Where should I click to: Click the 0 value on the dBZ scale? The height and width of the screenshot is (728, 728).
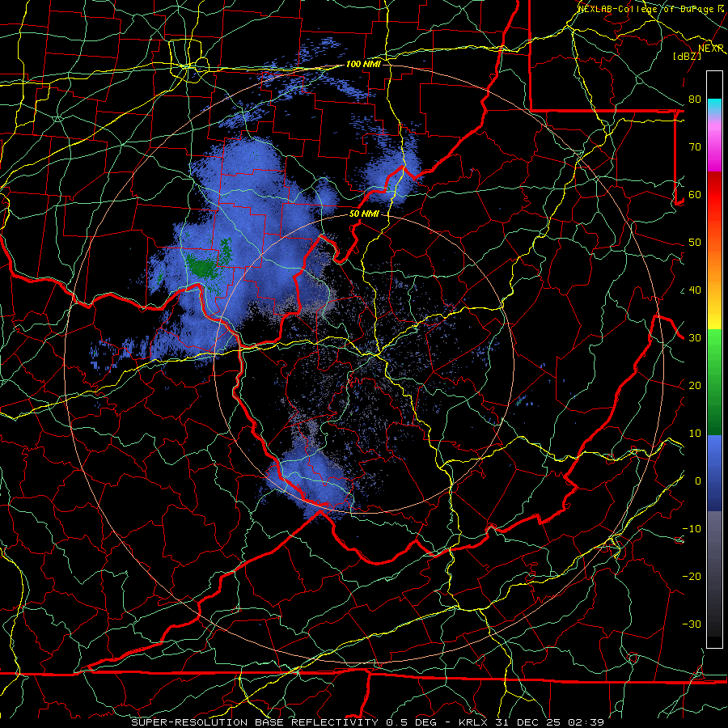click(x=697, y=481)
